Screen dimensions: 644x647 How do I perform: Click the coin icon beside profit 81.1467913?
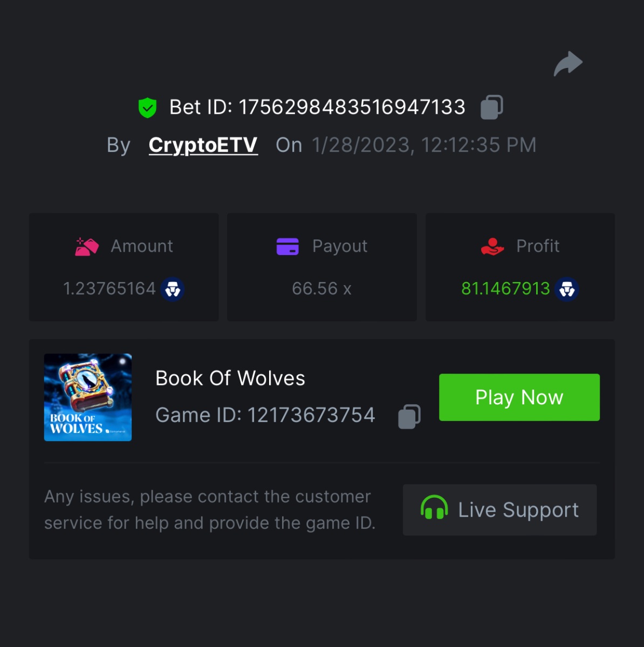click(x=567, y=290)
